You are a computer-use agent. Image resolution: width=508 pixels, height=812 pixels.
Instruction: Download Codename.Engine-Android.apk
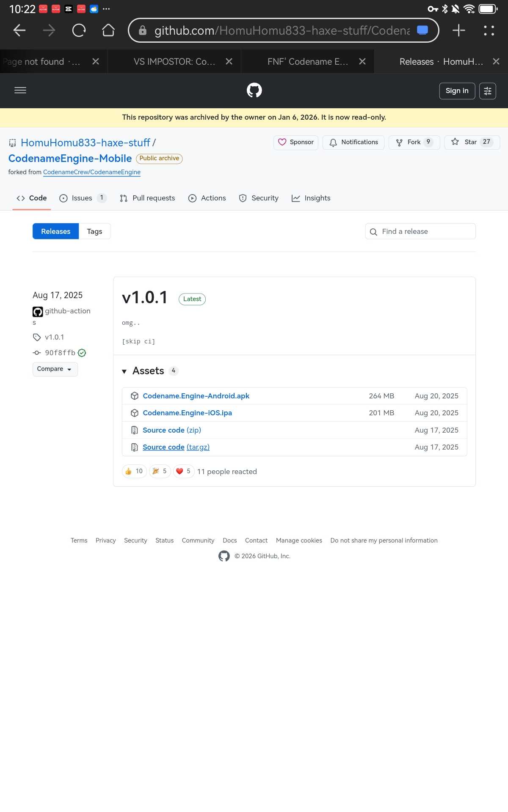point(196,396)
